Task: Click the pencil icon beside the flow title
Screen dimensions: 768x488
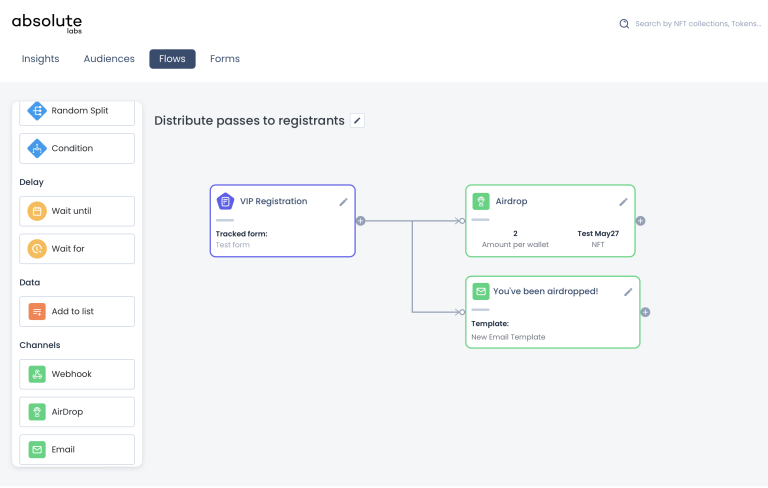Action: (358, 121)
